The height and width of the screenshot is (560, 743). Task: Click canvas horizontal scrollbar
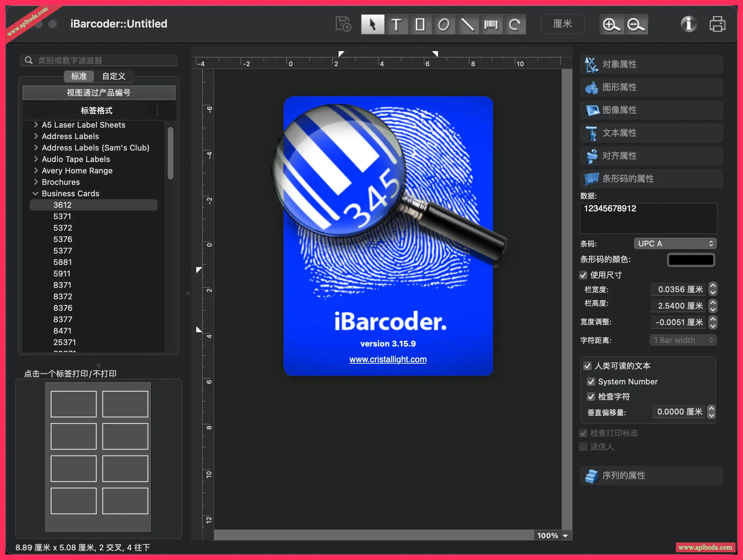(374, 535)
